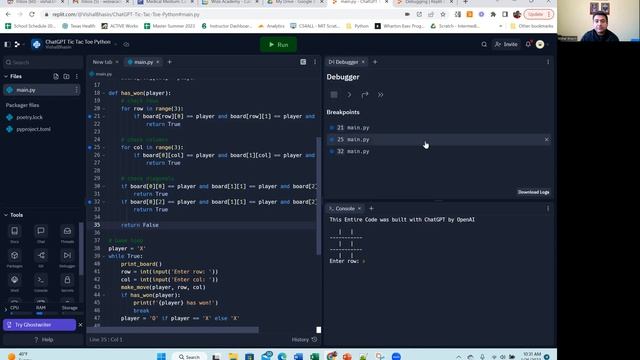Open the editor pane kebab menu

click(x=315, y=62)
